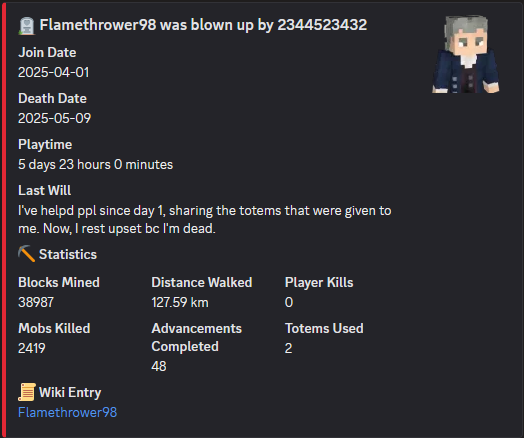
Task: Click the pickaxe icon beside Statistics
Action: [x=26, y=254]
